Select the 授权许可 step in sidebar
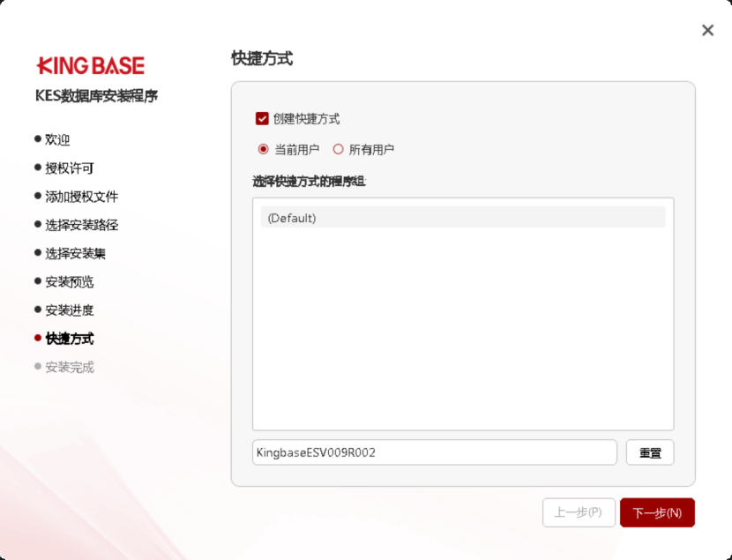The height and width of the screenshot is (560, 732). (69, 168)
